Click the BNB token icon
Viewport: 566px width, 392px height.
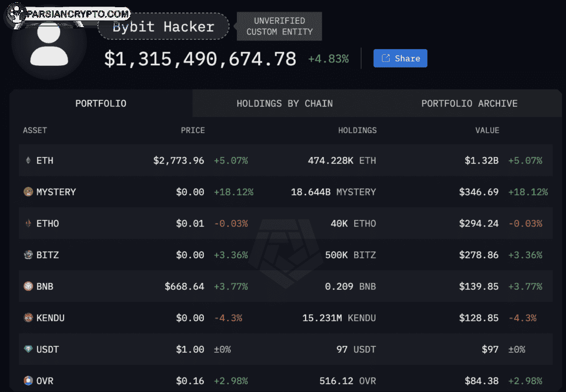[28, 286]
